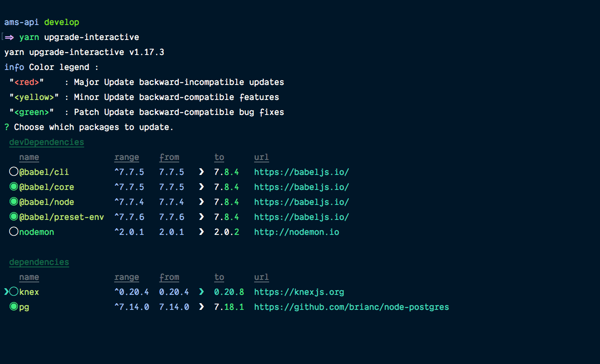Click the arrow icon in the pg row

pyautogui.click(x=202, y=307)
